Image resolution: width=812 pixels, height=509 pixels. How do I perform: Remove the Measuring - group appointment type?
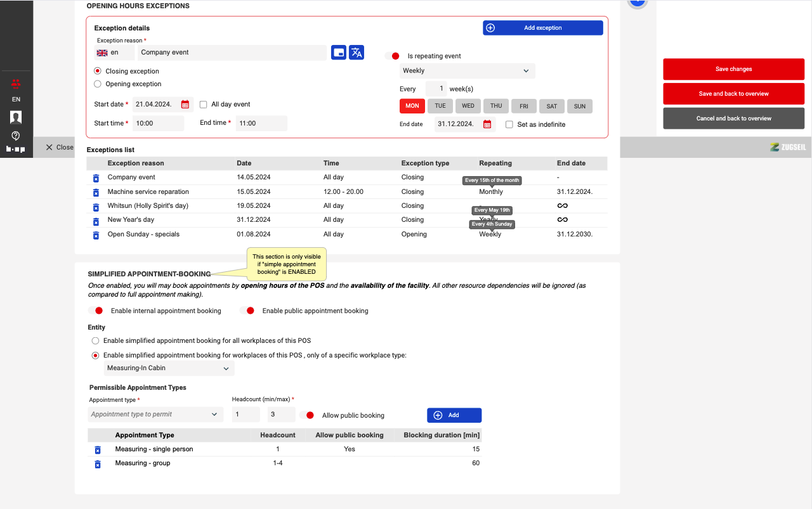click(x=98, y=464)
